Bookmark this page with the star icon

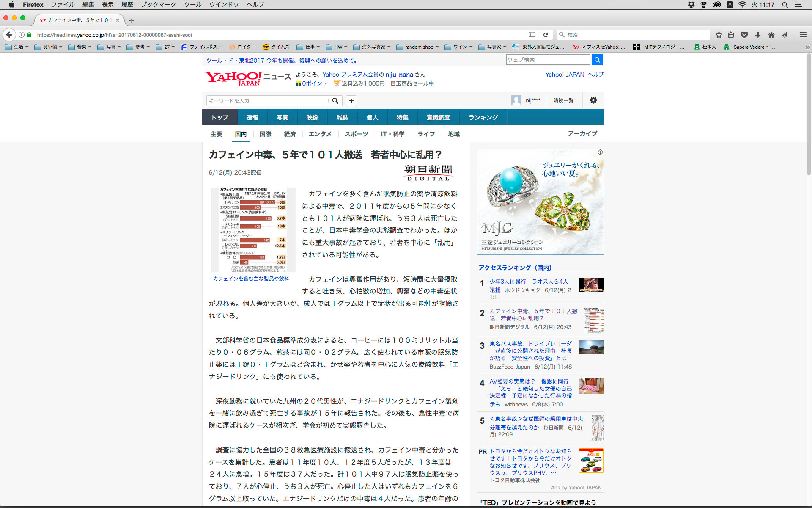click(x=719, y=35)
